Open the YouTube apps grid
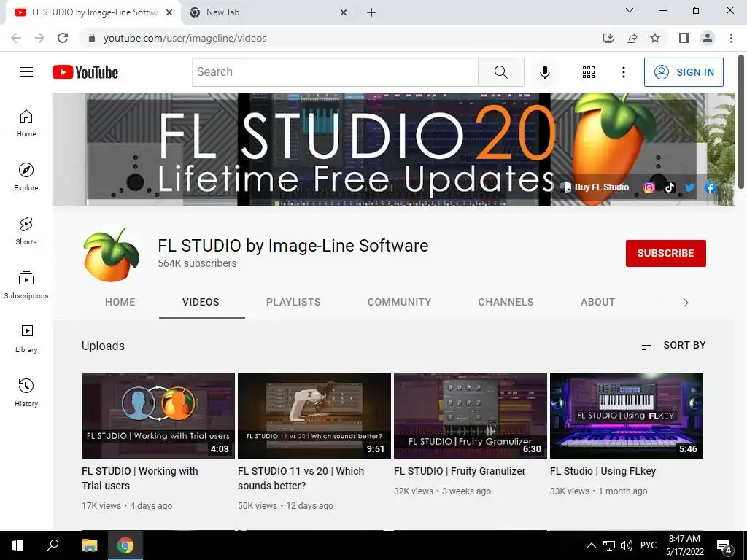The width and height of the screenshot is (747, 560). tap(589, 72)
